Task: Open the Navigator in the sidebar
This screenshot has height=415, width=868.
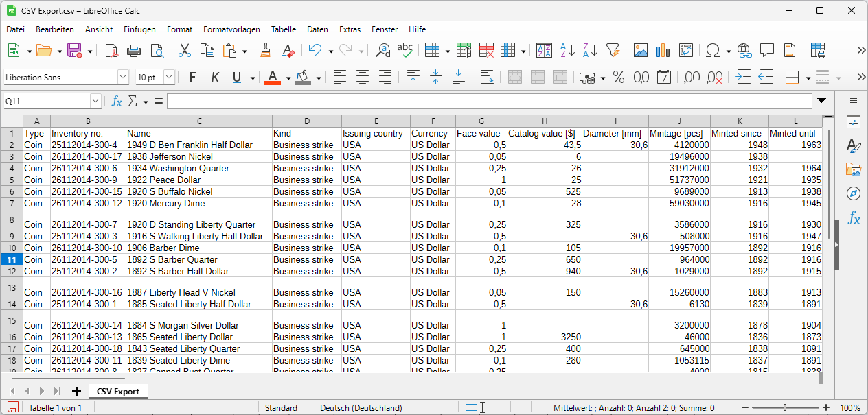Action: point(854,193)
